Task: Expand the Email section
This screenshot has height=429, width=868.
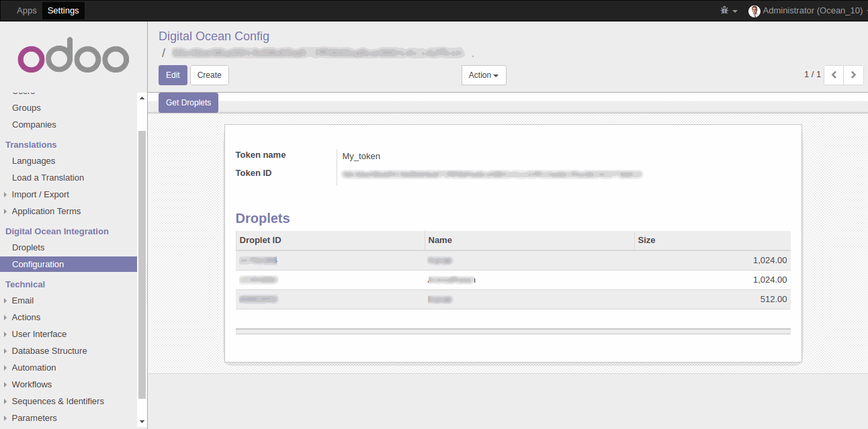Action: tap(23, 301)
